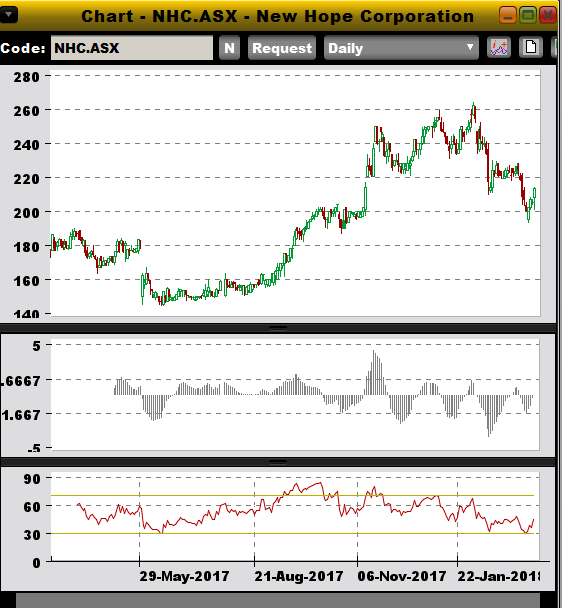Close the chart window with the red button
562x608 pixels.
548,16
